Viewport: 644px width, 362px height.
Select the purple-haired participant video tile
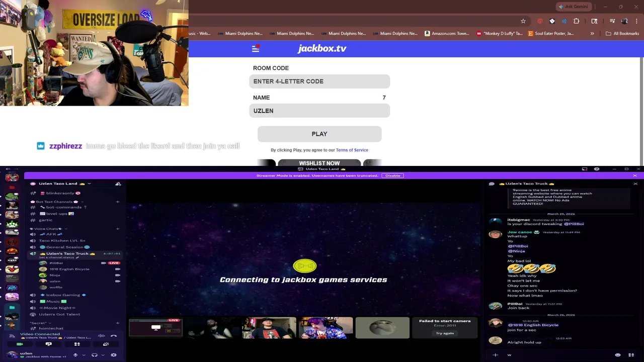pos(326,328)
